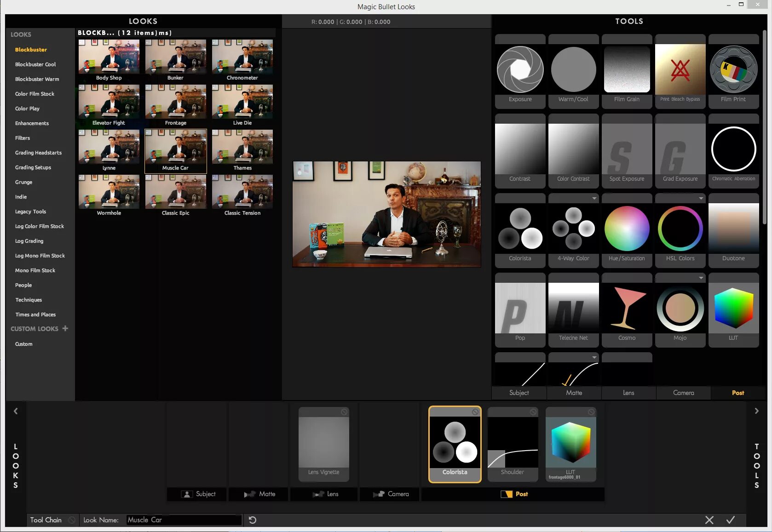The height and width of the screenshot is (532, 772).
Task: Select the Matte section of tool chain
Action: (259, 494)
